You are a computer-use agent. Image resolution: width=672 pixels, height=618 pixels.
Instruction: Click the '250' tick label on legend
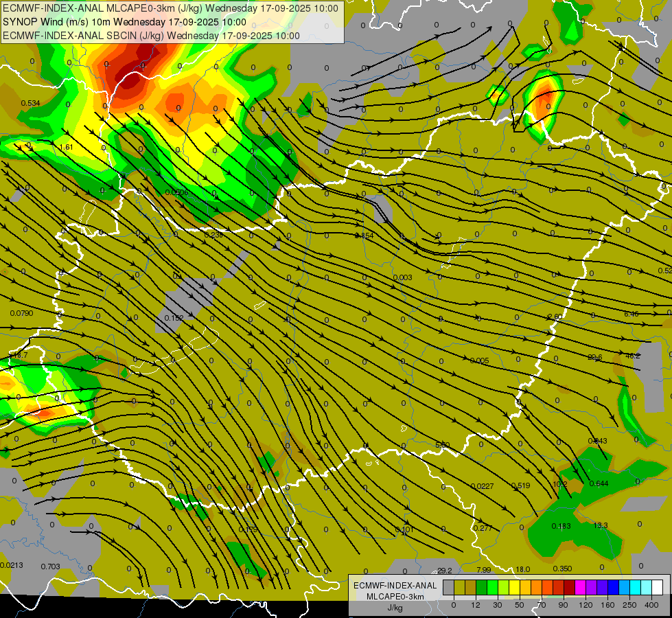629,605
